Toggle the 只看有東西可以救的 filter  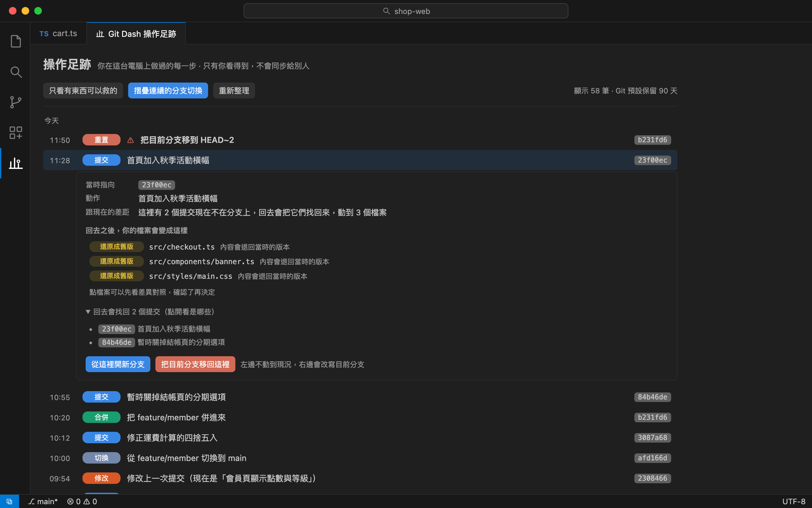tap(83, 91)
